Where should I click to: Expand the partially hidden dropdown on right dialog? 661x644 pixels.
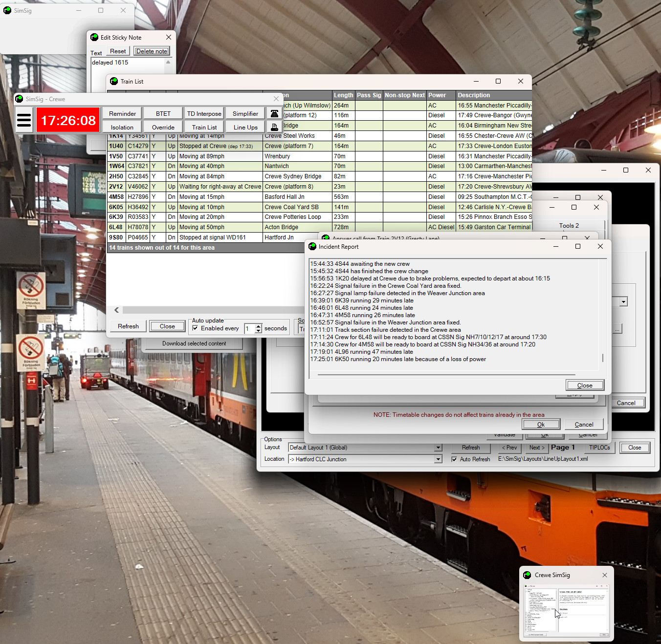(x=623, y=302)
